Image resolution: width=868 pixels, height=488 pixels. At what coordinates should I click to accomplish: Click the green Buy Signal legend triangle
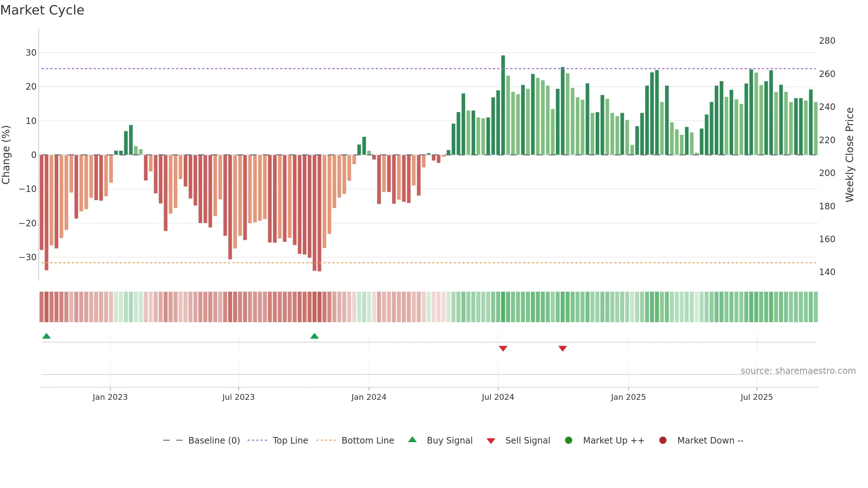[412, 440]
